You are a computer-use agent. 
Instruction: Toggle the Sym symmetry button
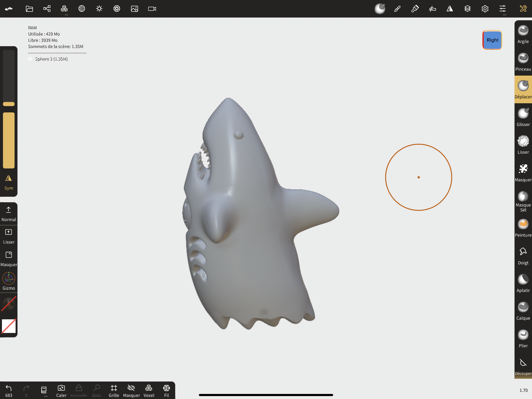coord(9,183)
